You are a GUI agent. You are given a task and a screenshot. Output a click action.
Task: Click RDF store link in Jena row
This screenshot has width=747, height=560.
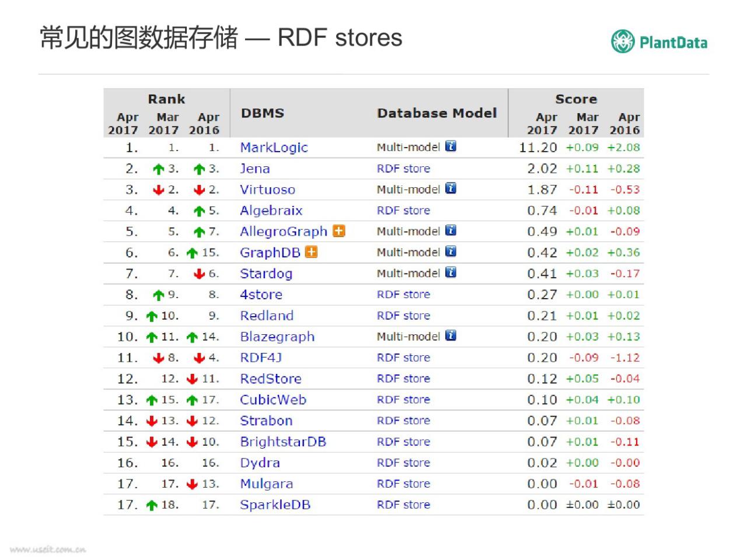click(403, 169)
